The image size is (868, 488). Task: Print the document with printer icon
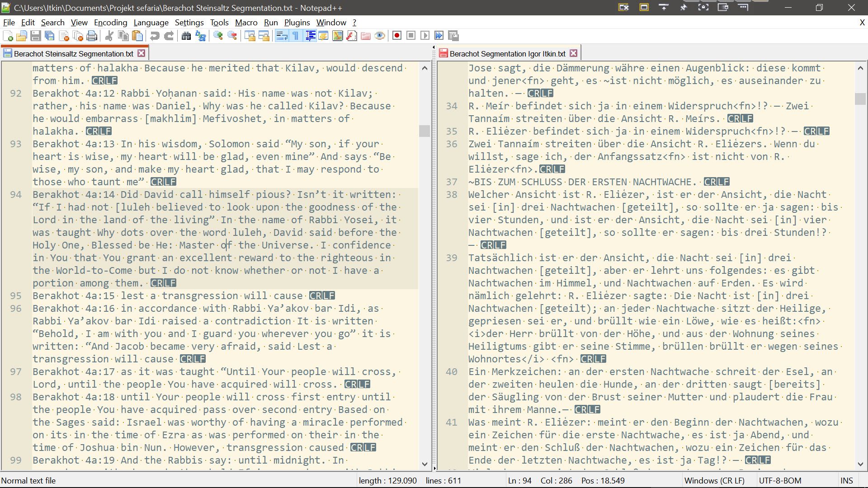point(92,36)
